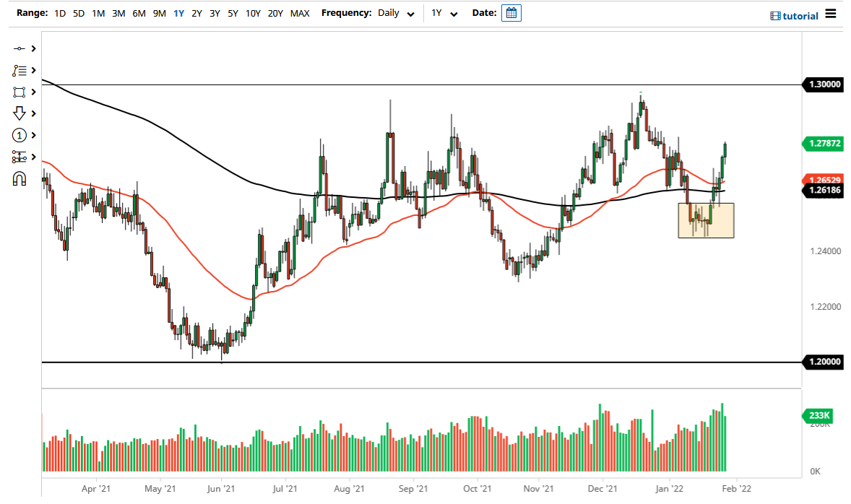Viewport: 851px width, 504px height.
Task: Click the green 1.27872 price tag
Action: pos(823,144)
